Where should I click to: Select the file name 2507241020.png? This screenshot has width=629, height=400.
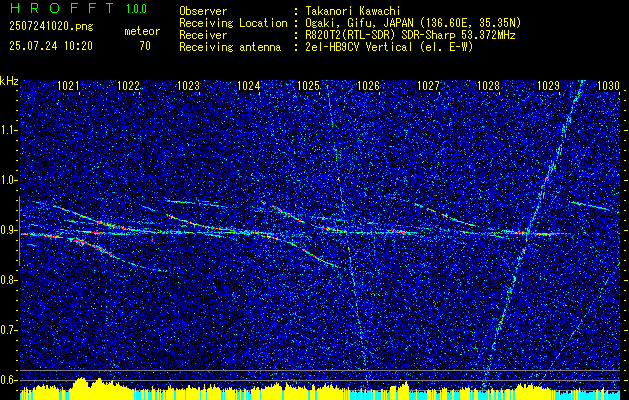pyautogui.click(x=51, y=27)
